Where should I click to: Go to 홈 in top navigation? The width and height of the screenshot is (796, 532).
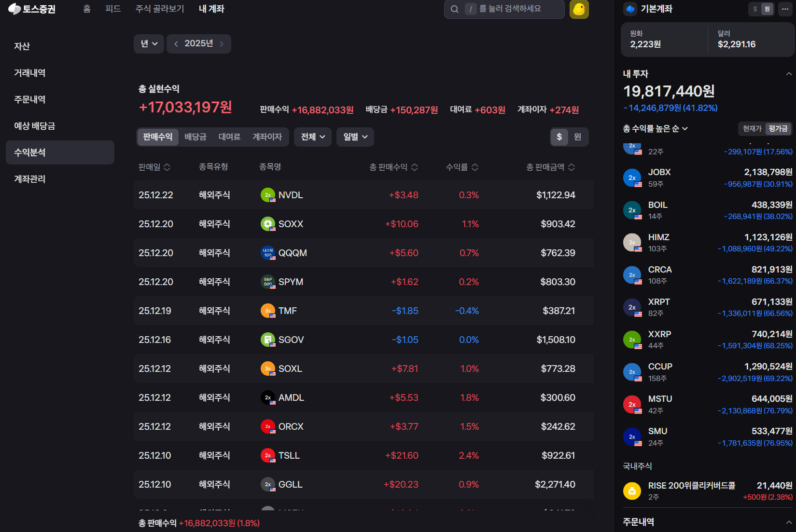(87, 9)
